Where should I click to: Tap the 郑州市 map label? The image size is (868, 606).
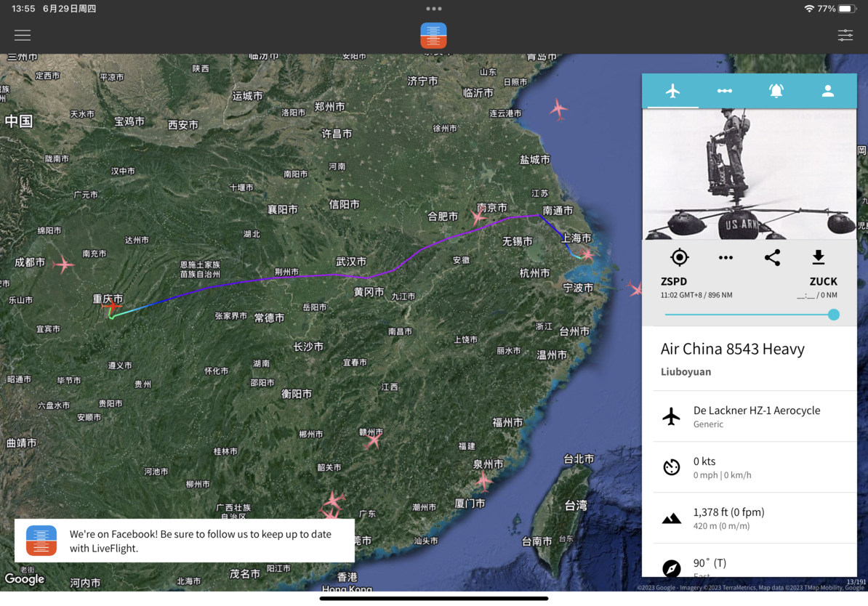point(329,107)
